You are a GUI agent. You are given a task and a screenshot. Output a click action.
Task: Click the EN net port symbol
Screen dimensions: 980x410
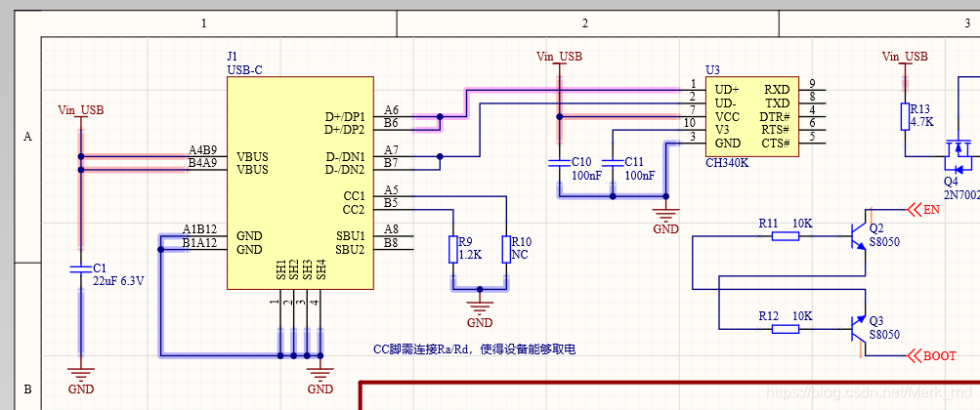click(x=923, y=210)
